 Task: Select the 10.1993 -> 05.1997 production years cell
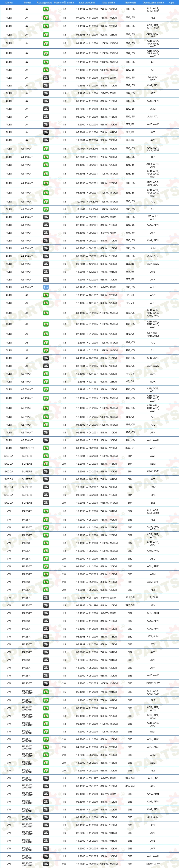tap(87, 778)
